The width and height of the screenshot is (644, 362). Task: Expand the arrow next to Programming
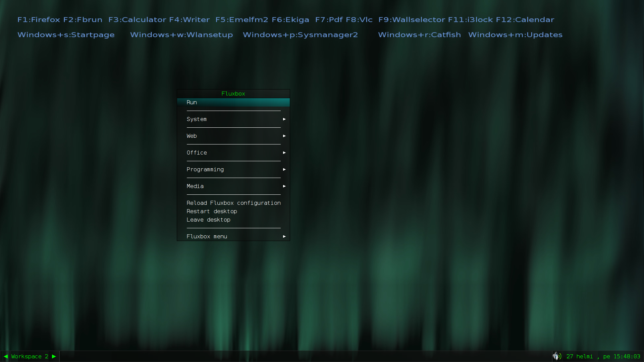(284, 169)
